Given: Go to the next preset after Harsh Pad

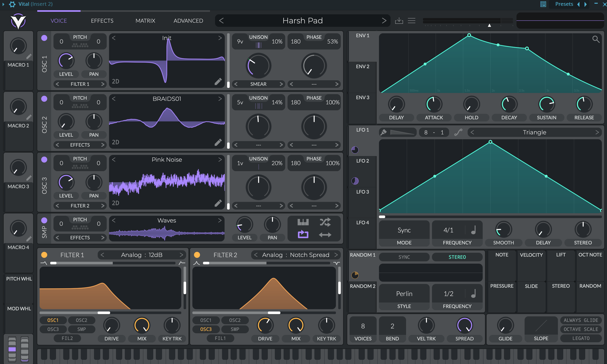Looking at the screenshot, I should click(x=384, y=21).
